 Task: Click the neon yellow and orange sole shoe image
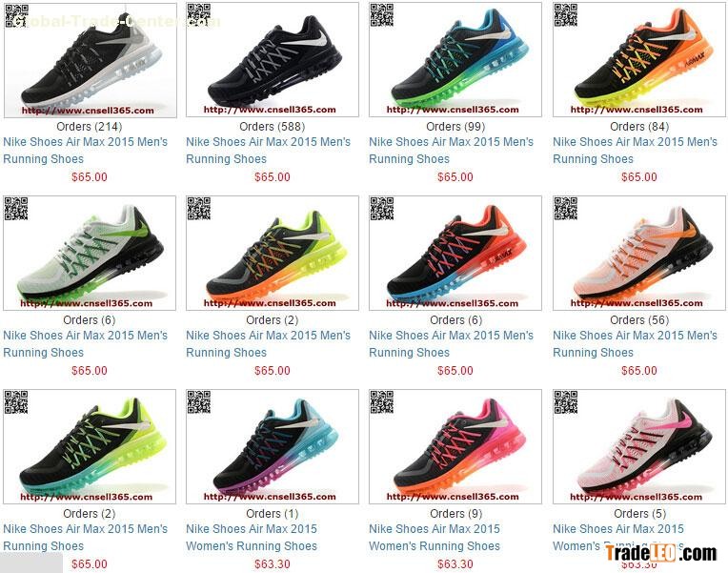[x=273, y=254]
